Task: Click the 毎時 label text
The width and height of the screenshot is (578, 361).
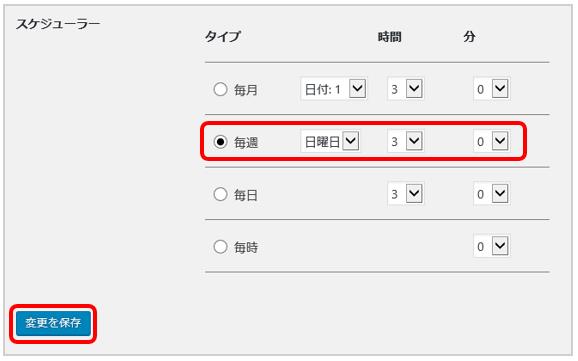Action: (246, 247)
